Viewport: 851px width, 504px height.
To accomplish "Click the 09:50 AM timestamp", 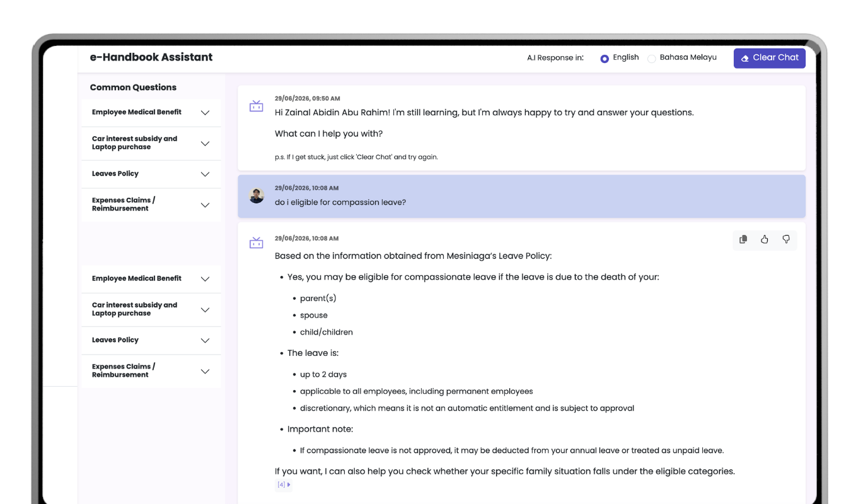I will (x=308, y=99).
